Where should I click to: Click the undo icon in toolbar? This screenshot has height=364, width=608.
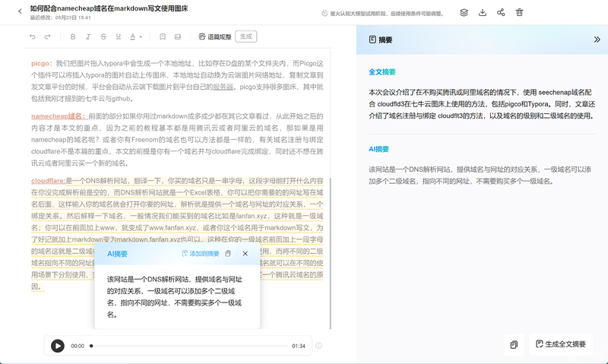point(33,36)
